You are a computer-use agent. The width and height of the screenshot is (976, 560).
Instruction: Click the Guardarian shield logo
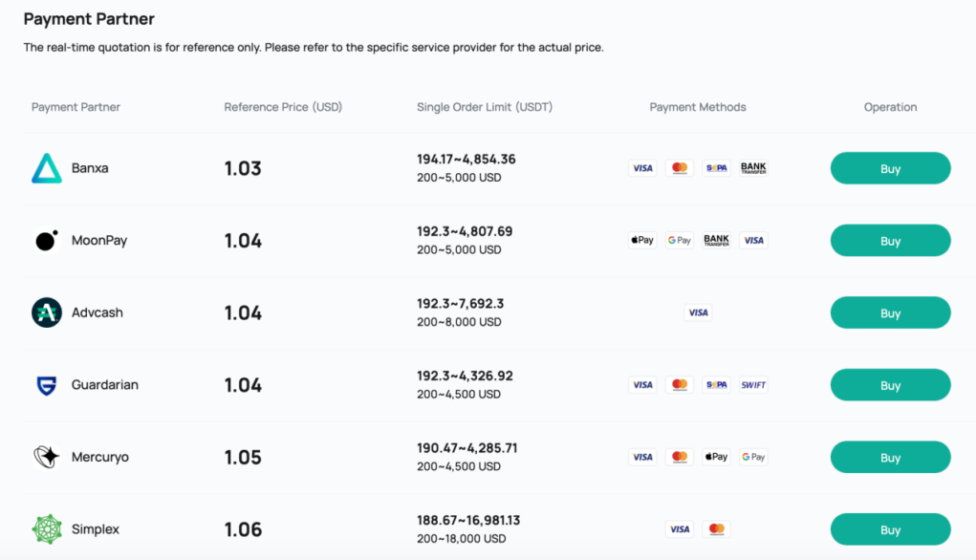tap(47, 385)
